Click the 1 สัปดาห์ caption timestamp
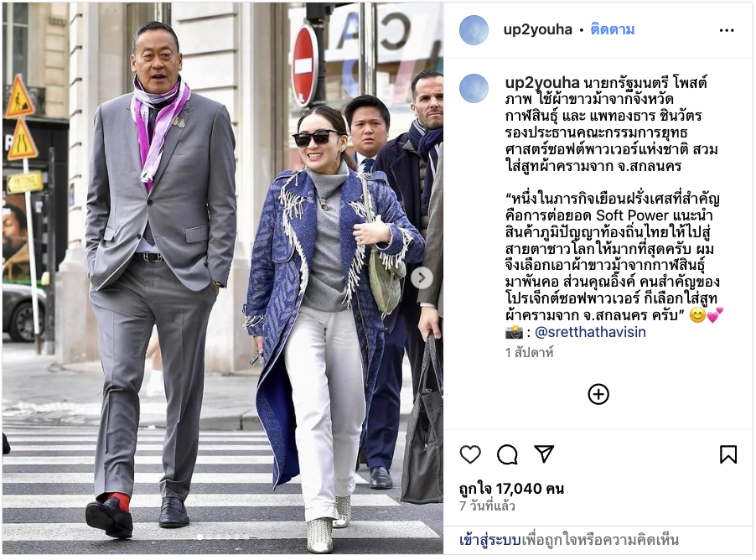The width and height of the screenshot is (756, 560). [x=529, y=353]
